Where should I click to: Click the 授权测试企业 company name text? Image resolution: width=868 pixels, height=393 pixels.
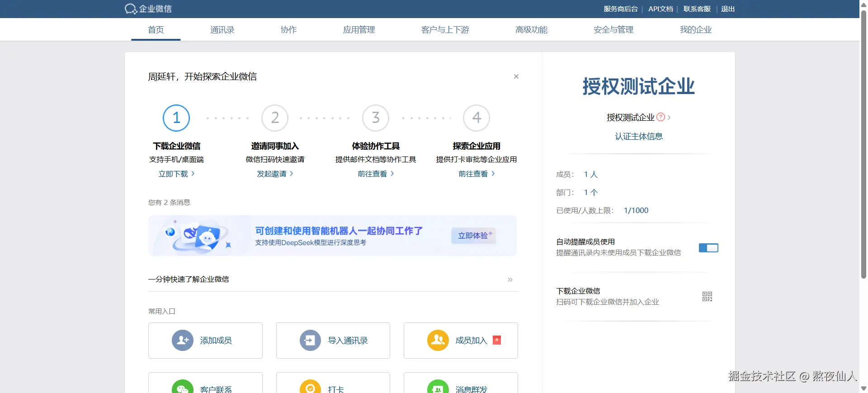[630, 118]
